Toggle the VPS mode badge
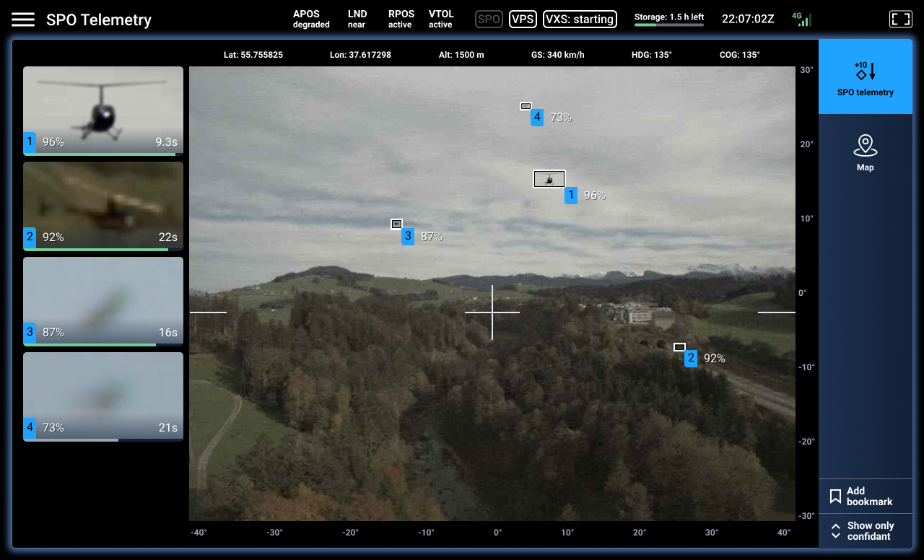Screen dimensions: 924x560 [x=523, y=19]
